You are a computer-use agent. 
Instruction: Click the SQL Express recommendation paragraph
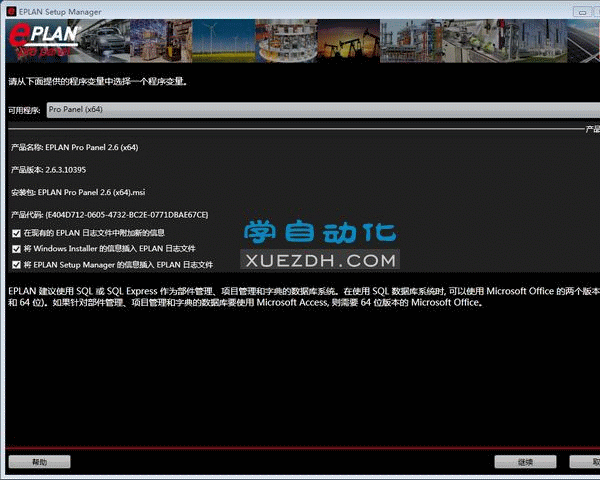[x=304, y=297]
